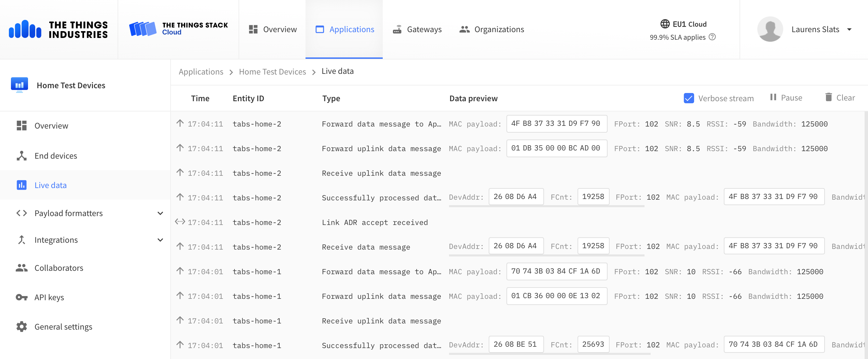Click the SLA help question mark icon
868x359 pixels.
coord(712,37)
